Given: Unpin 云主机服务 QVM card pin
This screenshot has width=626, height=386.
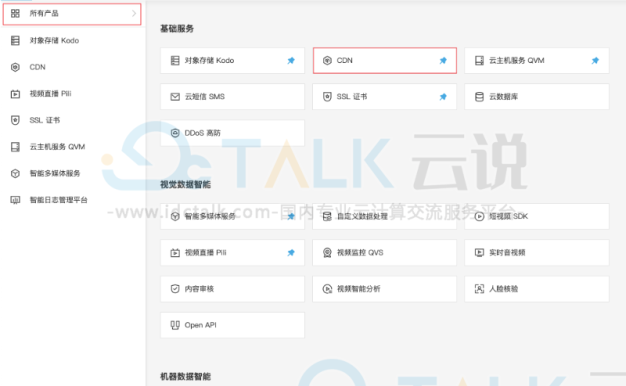Looking at the screenshot, I should [x=595, y=61].
